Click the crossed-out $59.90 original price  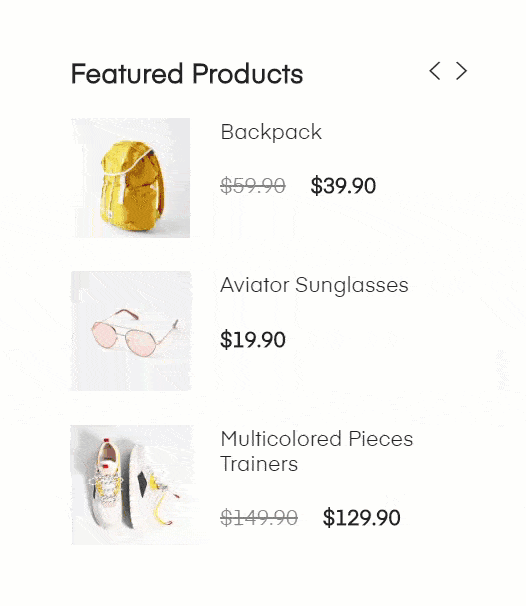[253, 186]
